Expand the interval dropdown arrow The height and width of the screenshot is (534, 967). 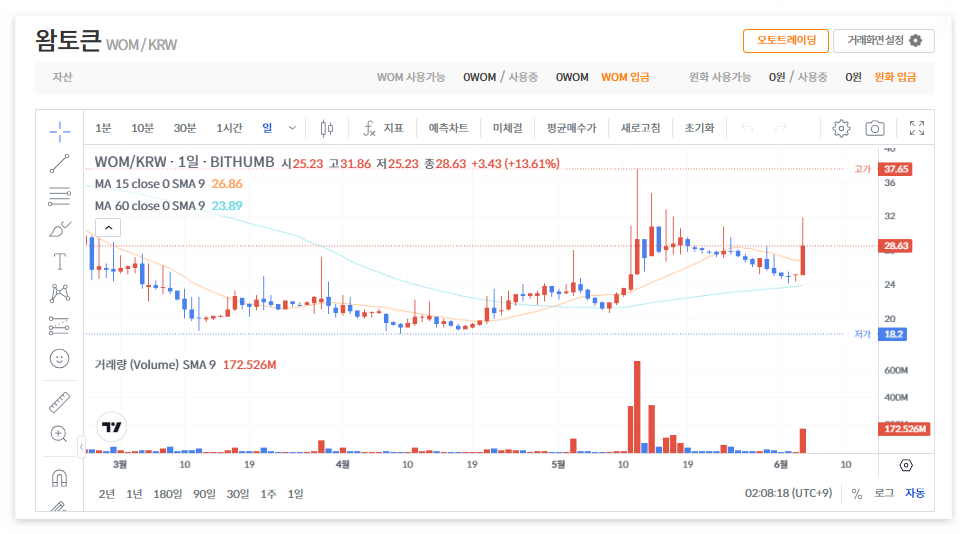click(292, 128)
